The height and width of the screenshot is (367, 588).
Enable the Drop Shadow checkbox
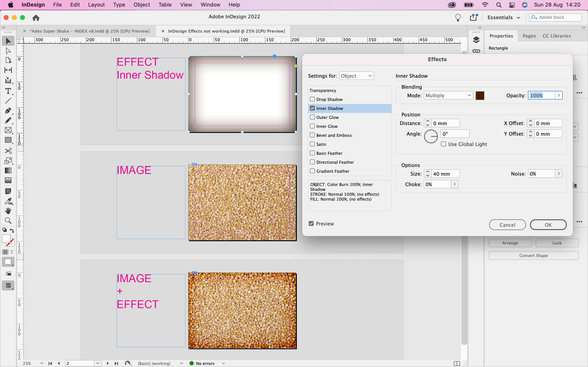pyautogui.click(x=312, y=99)
